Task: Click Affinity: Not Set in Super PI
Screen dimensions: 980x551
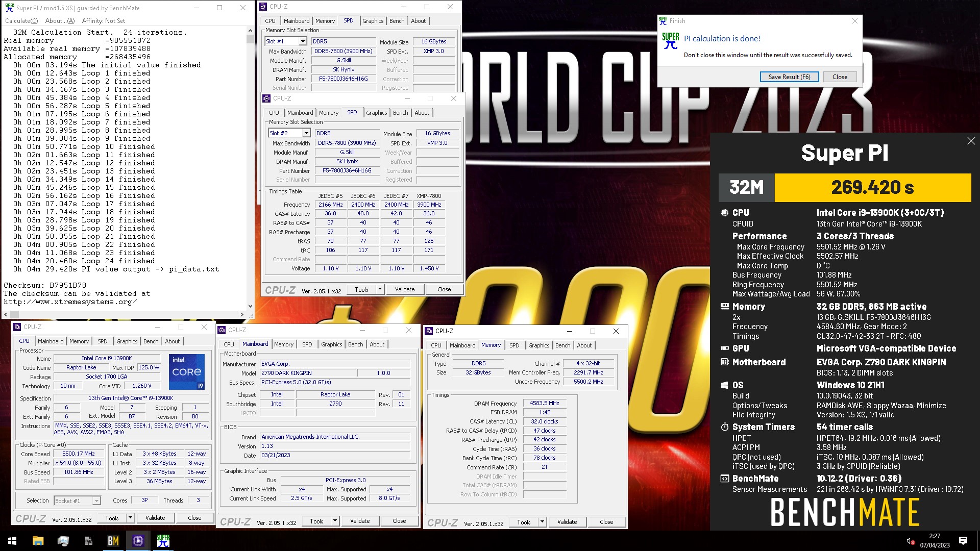Action: click(104, 21)
